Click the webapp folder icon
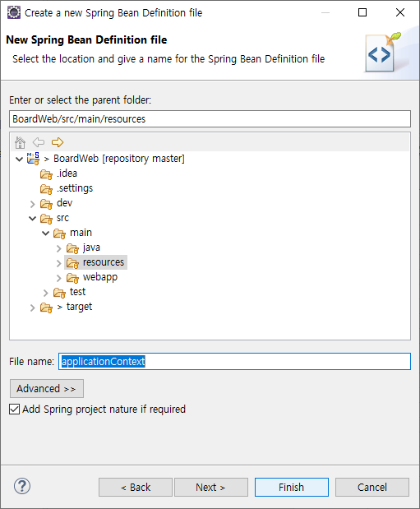 point(72,278)
